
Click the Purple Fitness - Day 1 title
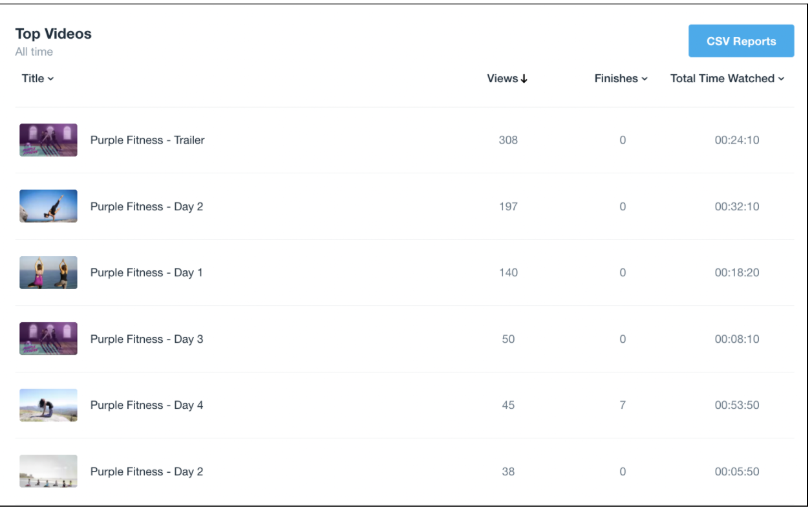(147, 273)
